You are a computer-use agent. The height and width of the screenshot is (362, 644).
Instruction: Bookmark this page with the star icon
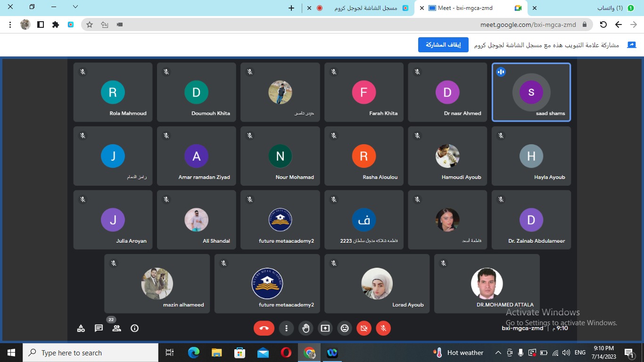[x=90, y=25]
